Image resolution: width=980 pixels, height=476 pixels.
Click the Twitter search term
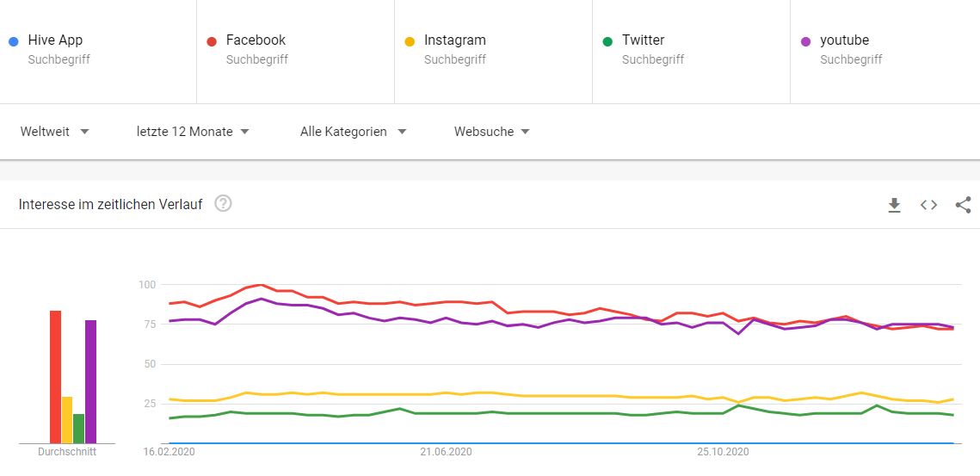tap(643, 40)
